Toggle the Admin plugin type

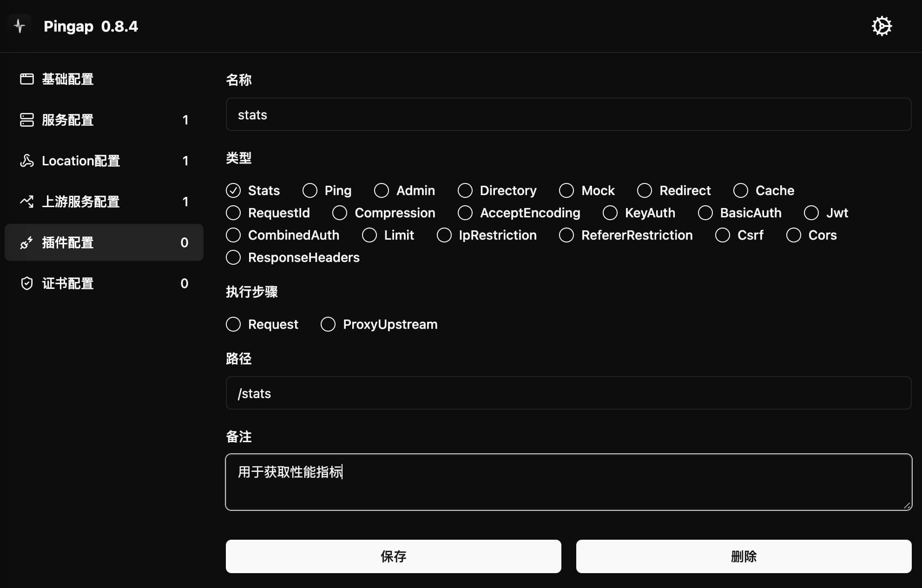coord(381,190)
